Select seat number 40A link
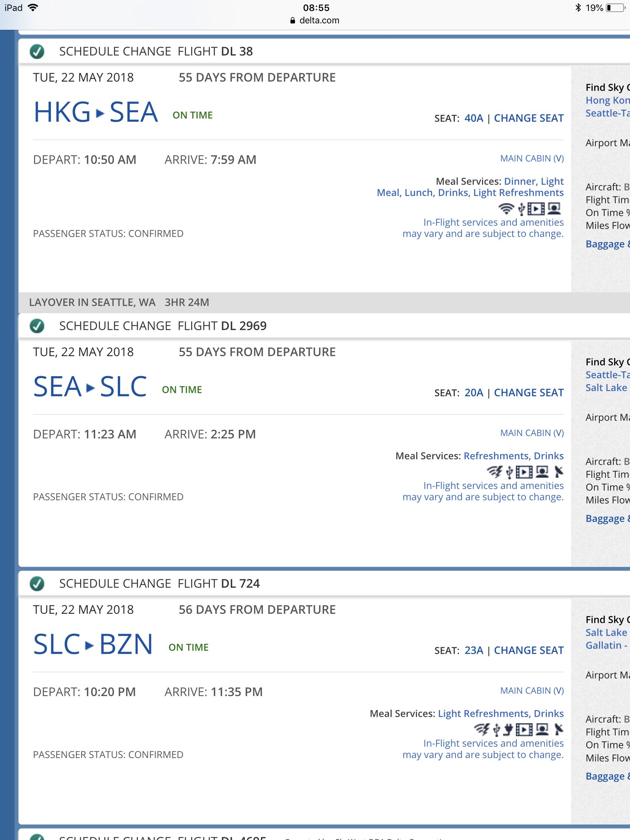 pos(474,118)
